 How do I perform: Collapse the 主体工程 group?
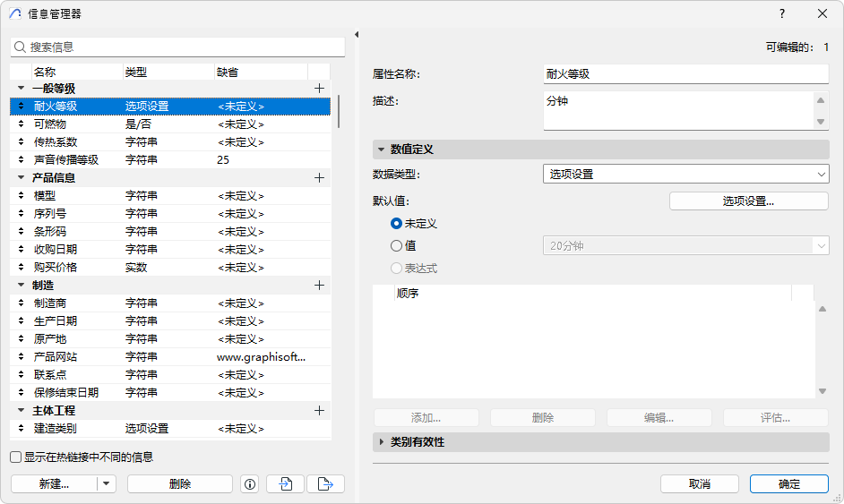click(x=21, y=410)
